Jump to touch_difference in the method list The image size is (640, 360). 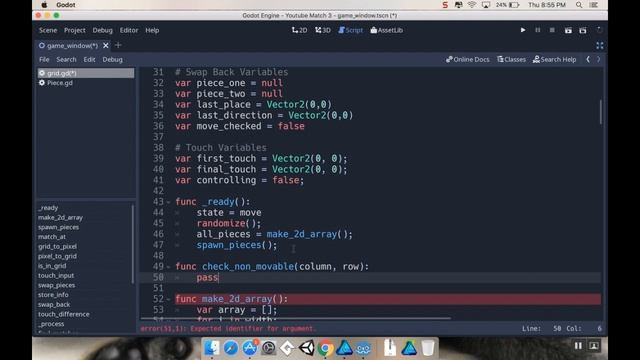click(64, 314)
